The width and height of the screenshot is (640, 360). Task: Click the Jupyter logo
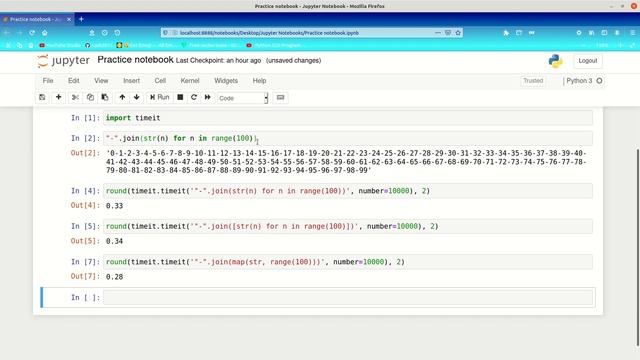(x=64, y=61)
